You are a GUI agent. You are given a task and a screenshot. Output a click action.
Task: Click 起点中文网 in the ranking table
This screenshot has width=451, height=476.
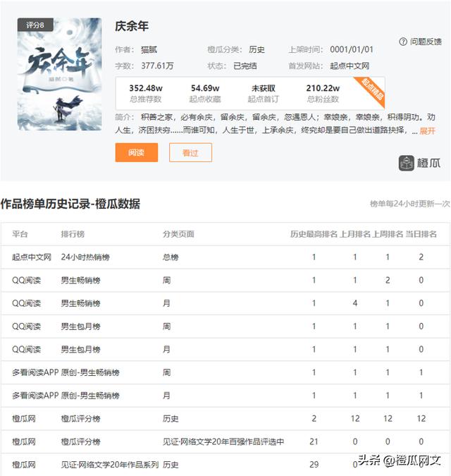pyautogui.click(x=32, y=257)
